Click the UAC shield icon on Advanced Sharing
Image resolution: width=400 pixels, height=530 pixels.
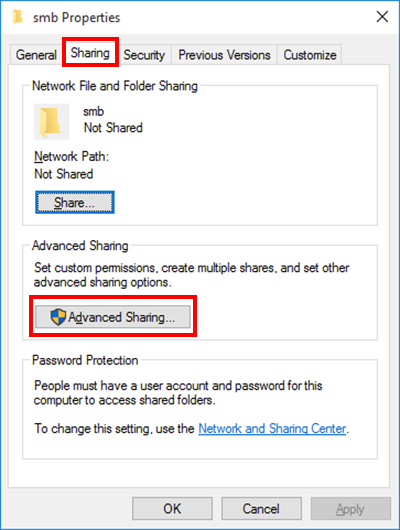click(x=58, y=317)
